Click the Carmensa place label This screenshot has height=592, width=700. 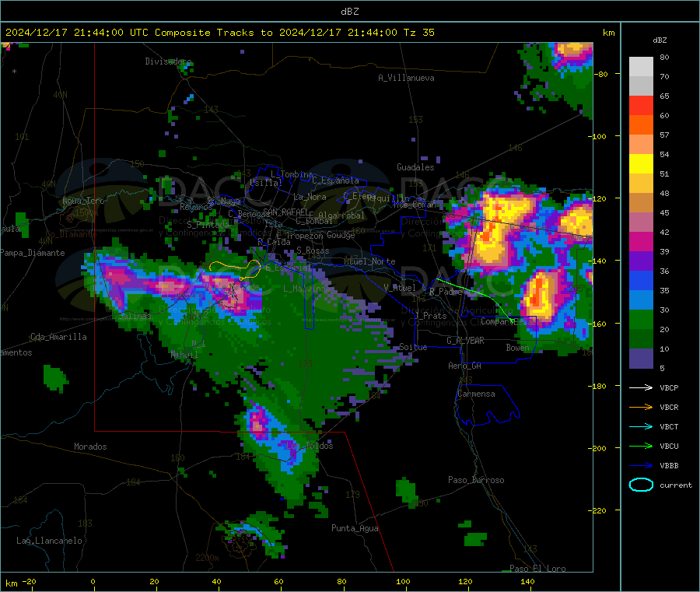(476, 394)
